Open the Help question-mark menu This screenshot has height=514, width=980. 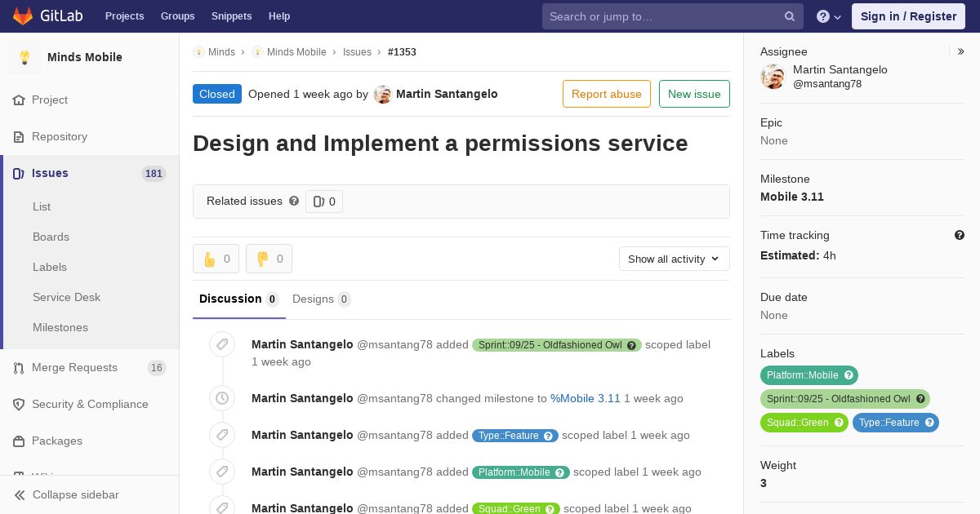829,16
